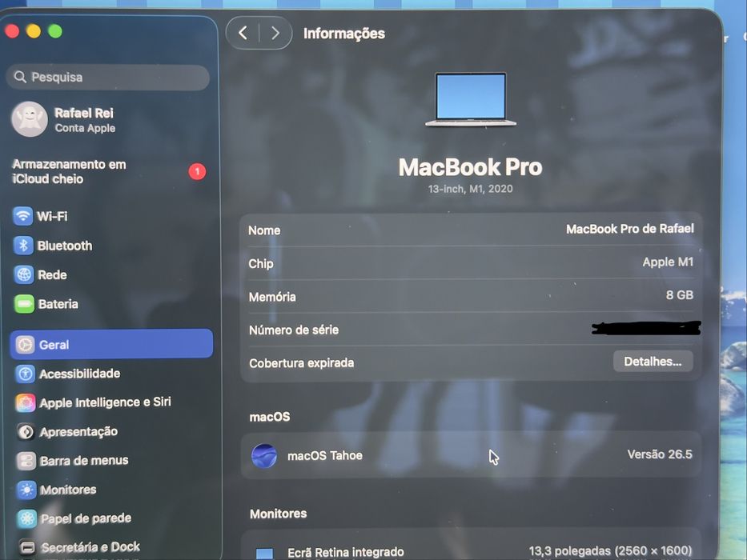Image resolution: width=747 pixels, height=560 pixels.
Task: Click the MacBook Pro laptop image
Action: click(x=471, y=99)
